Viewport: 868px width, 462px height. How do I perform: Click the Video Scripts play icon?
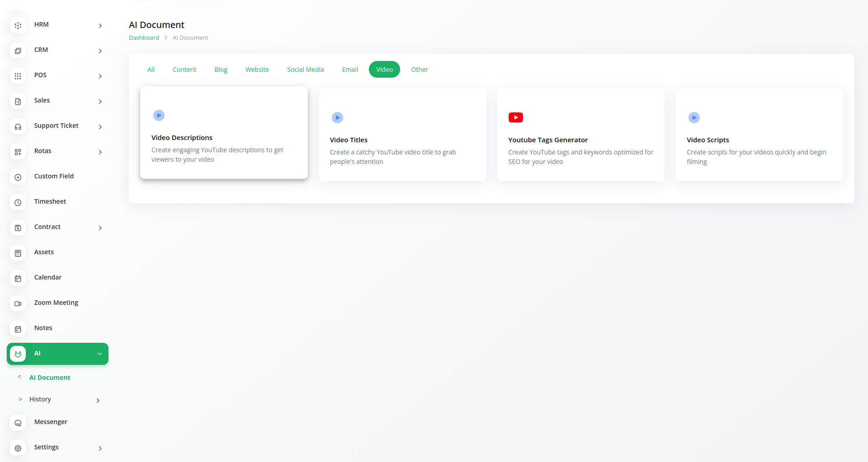pos(694,117)
